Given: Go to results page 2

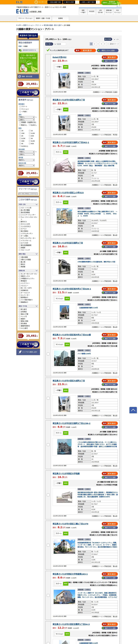Looking at the screenshot, I should 95,44.
